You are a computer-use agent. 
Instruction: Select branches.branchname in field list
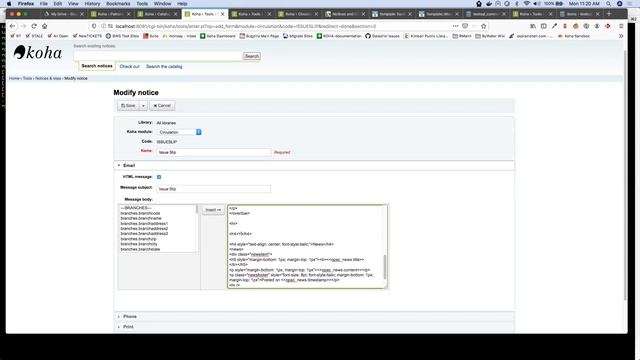(x=141, y=218)
